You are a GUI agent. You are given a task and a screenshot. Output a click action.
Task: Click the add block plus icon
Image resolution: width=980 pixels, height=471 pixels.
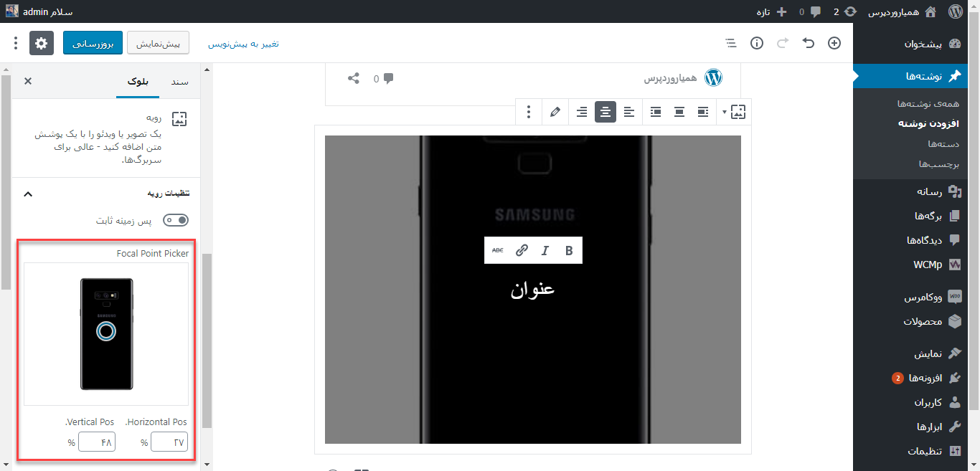(834, 43)
